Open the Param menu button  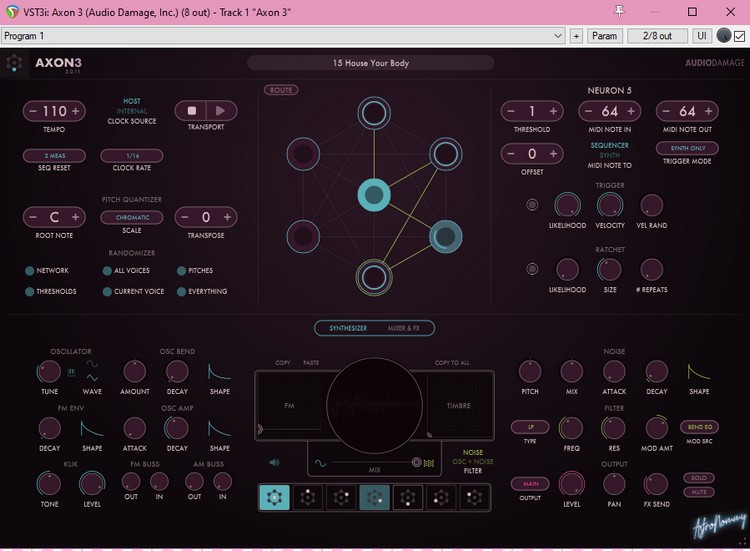pos(605,36)
